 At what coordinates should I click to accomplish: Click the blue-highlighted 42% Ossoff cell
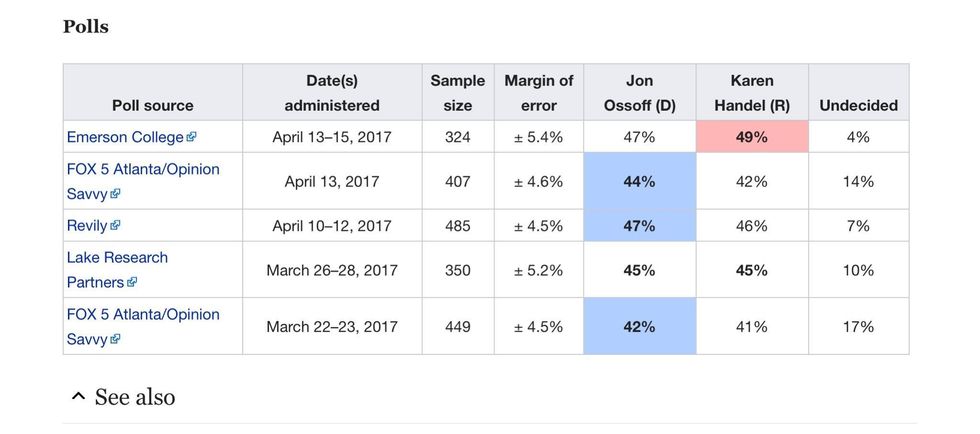click(x=639, y=326)
